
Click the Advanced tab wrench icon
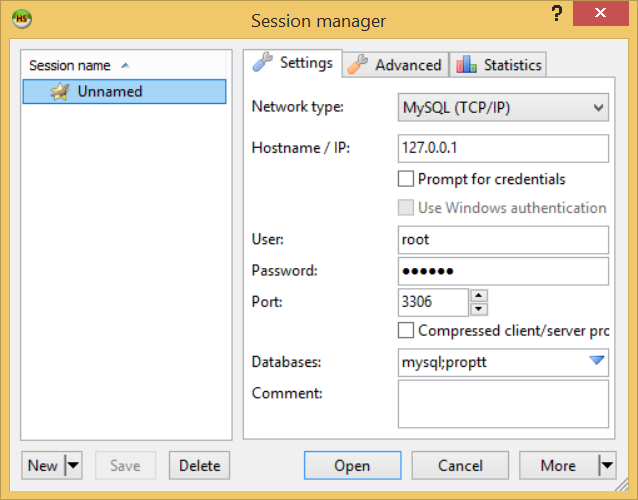(358, 65)
